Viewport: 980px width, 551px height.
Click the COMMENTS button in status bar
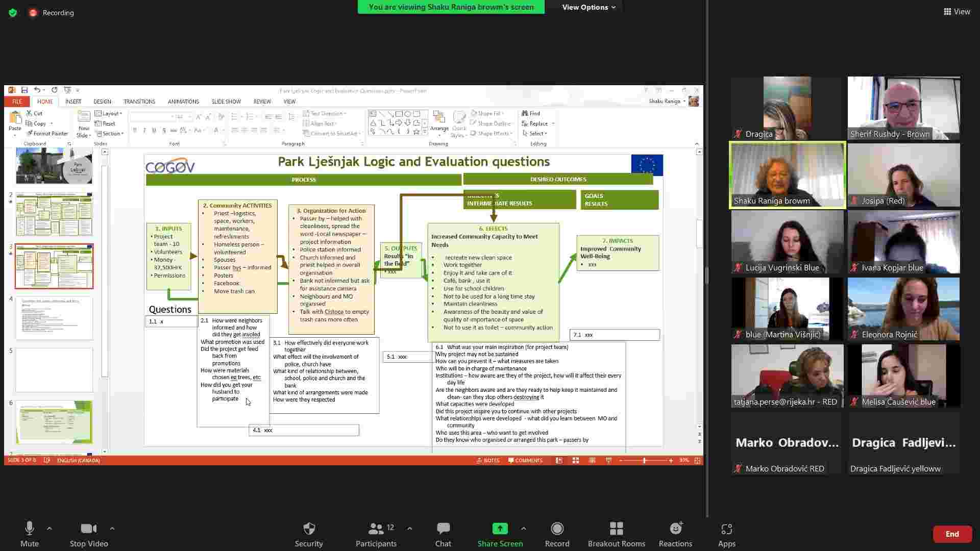[x=525, y=460]
